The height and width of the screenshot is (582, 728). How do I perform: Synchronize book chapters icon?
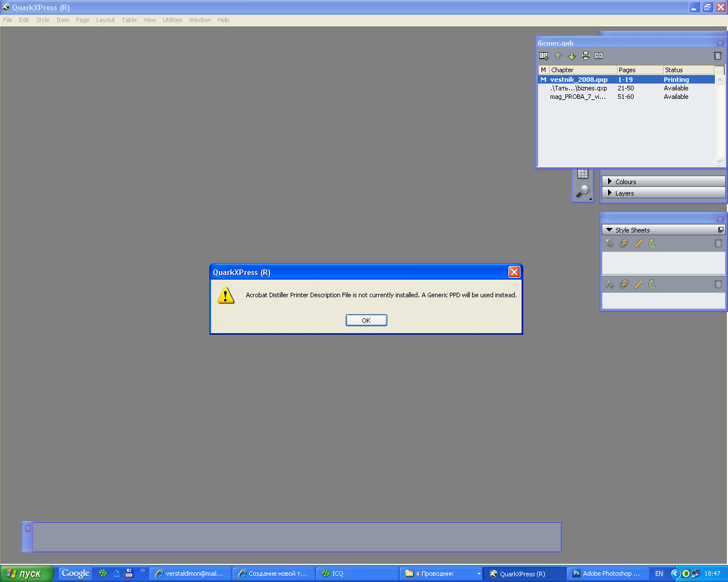pos(599,56)
